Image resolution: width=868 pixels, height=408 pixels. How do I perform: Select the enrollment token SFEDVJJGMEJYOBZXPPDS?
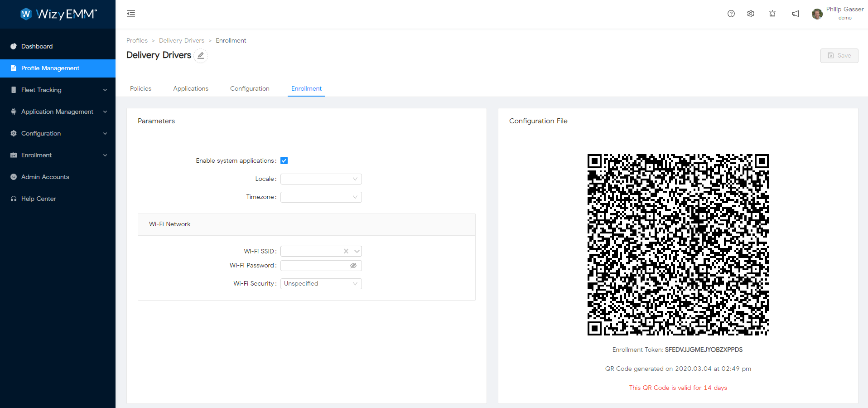pos(704,350)
